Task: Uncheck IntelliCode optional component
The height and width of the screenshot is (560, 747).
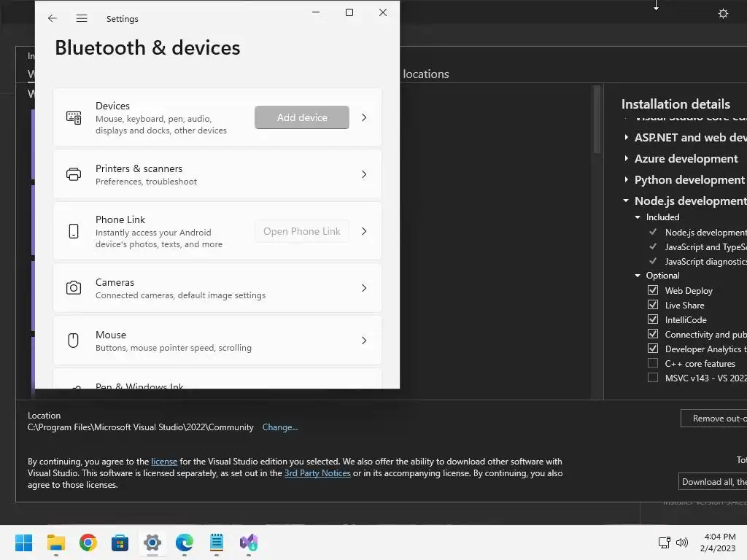Action: (x=653, y=319)
